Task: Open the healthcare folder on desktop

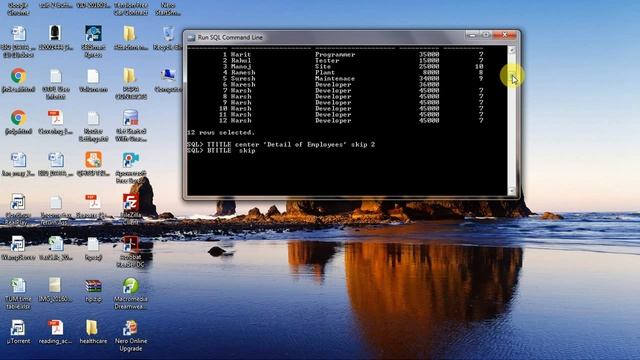Action: click(x=93, y=331)
